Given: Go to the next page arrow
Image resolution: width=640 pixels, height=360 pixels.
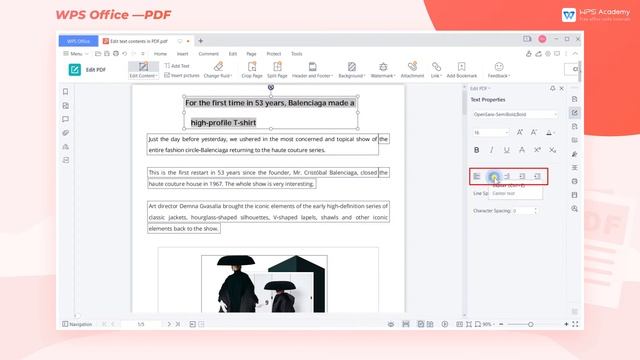Looking at the screenshot, I should [169, 324].
